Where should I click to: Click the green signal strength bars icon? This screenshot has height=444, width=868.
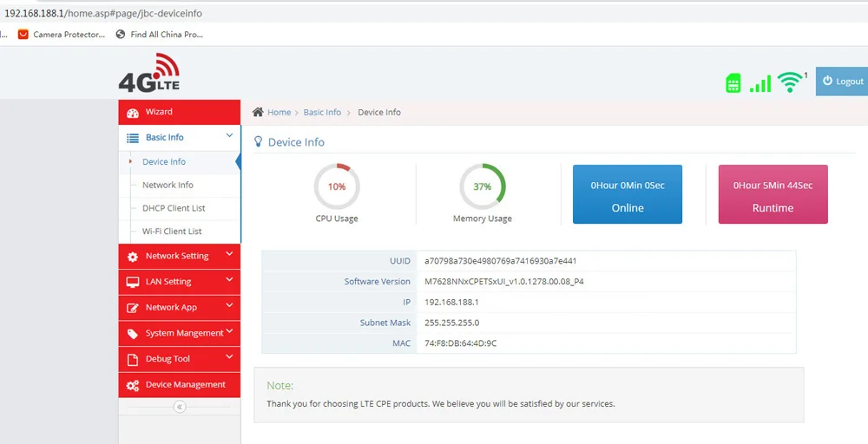click(x=760, y=83)
